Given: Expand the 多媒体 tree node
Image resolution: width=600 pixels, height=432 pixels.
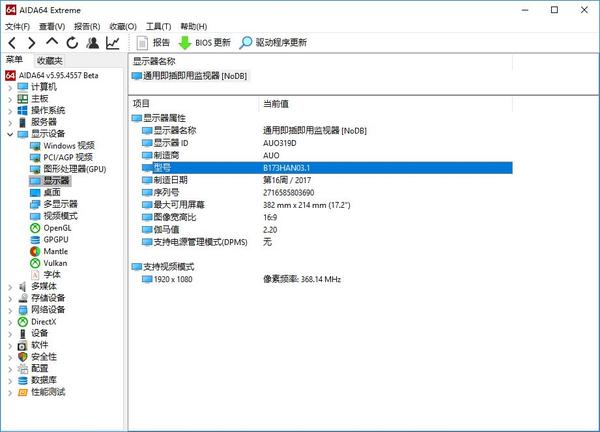Looking at the screenshot, I should click(10, 287).
